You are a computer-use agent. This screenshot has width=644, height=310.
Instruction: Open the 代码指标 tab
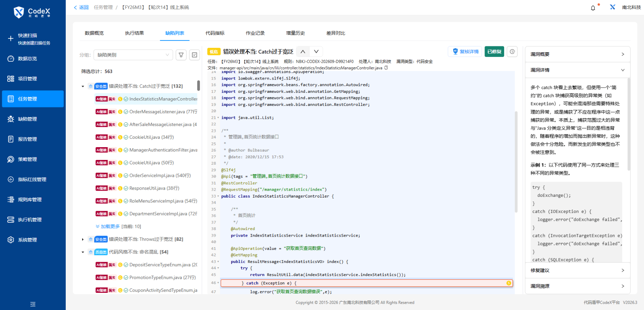click(215, 33)
